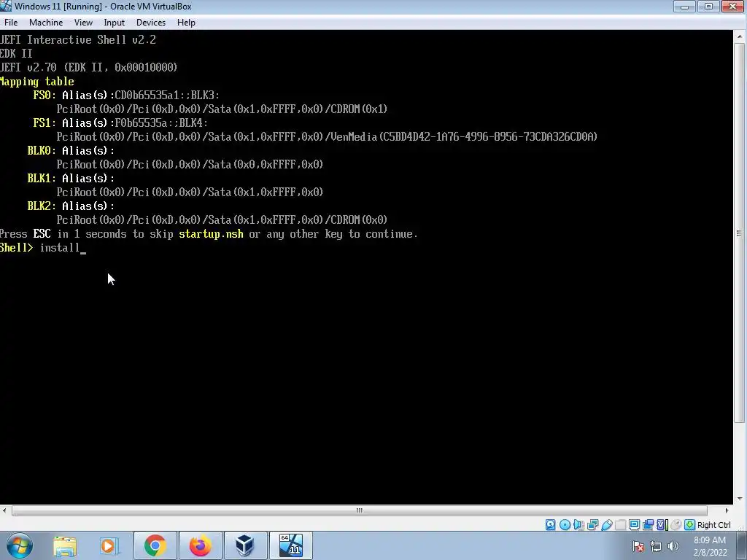Image resolution: width=747 pixels, height=560 pixels.
Task: Click the Right Ctrl host key label
Action: [713, 525]
